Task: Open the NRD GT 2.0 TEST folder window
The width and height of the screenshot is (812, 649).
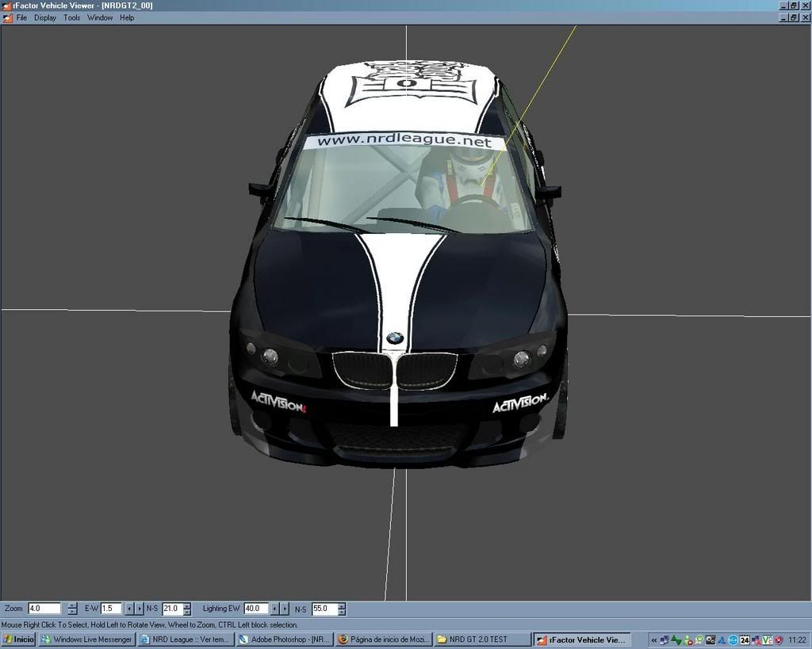Action: click(481, 639)
